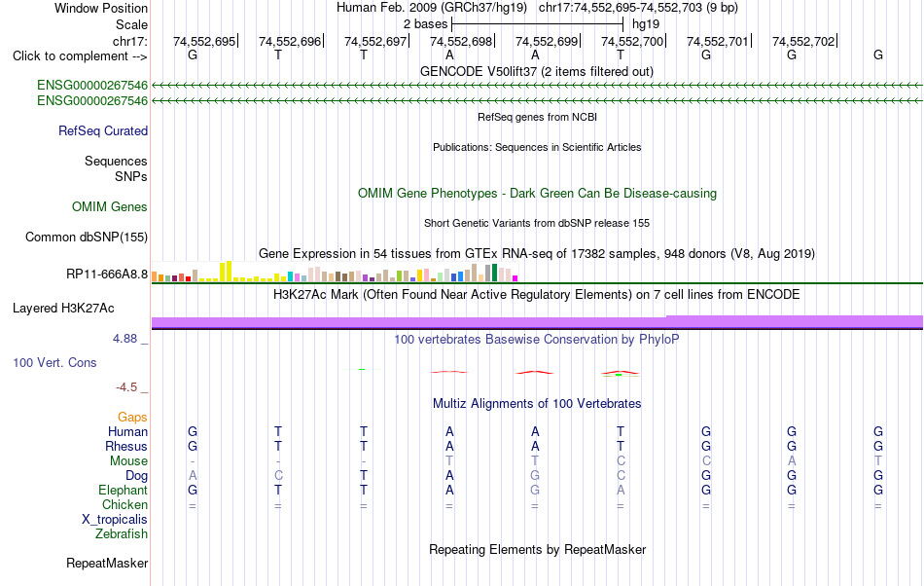Click the 100 Vert. Cons track label
Viewport: 924px width, 586px height.
tap(54, 362)
